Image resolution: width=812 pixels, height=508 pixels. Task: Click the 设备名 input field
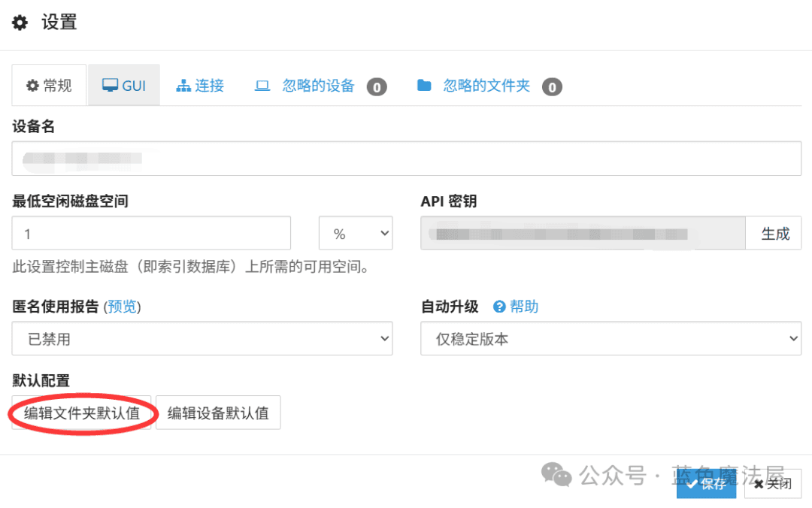click(407, 159)
